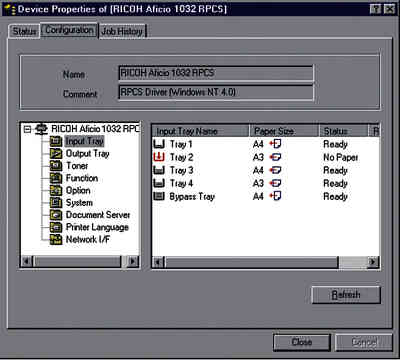Screen dimensions: 400x360
Task: Click the paper orientation icon for Tray 3
Action: [275, 170]
